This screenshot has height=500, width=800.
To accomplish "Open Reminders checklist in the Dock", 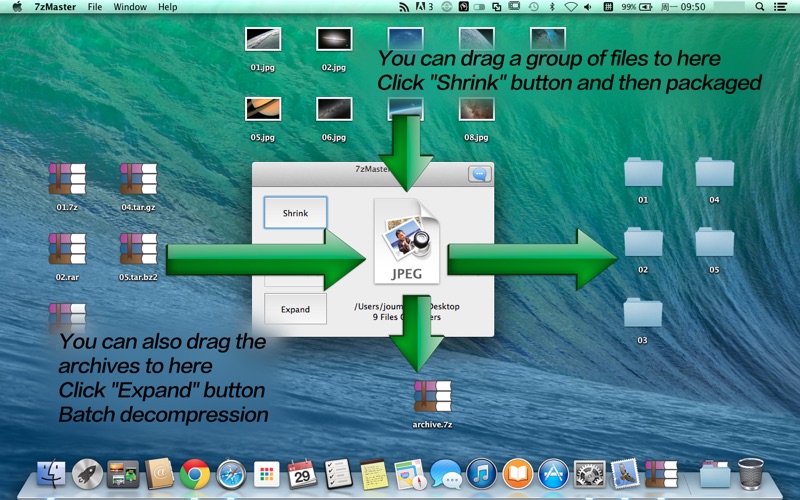I will pyautogui.click(x=338, y=474).
